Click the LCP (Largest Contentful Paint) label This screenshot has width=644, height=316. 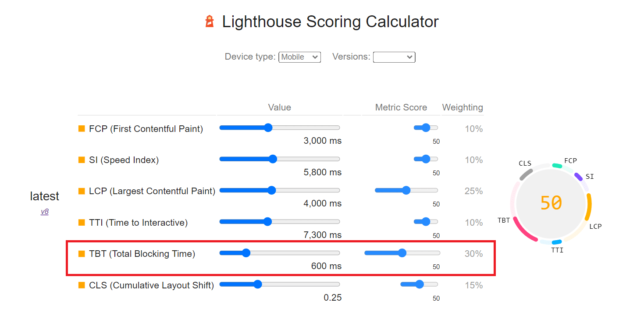(x=152, y=191)
